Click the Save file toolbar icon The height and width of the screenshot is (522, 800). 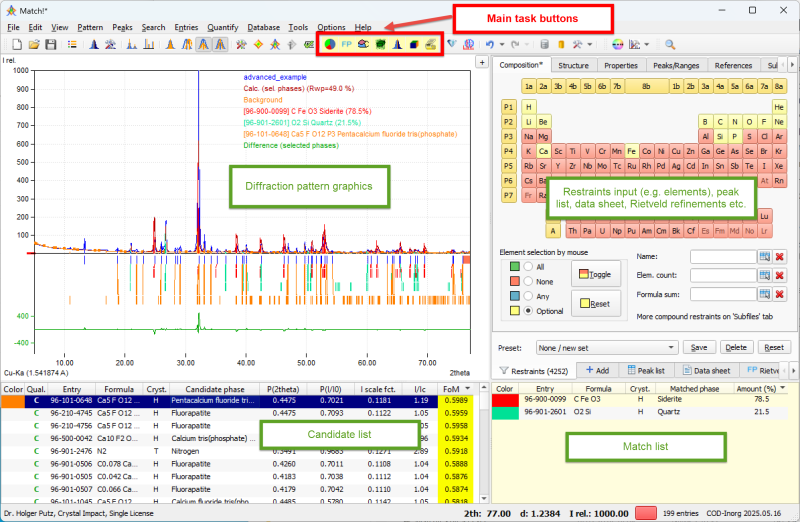[50, 45]
